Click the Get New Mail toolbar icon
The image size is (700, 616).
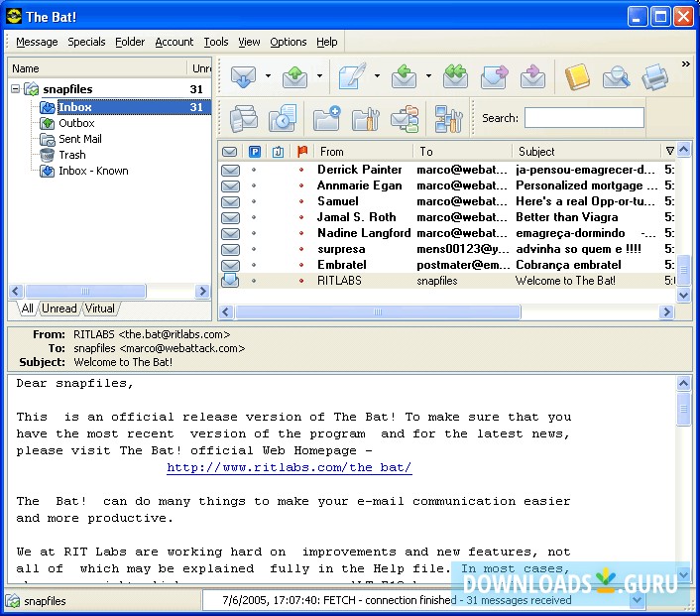[x=242, y=76]
